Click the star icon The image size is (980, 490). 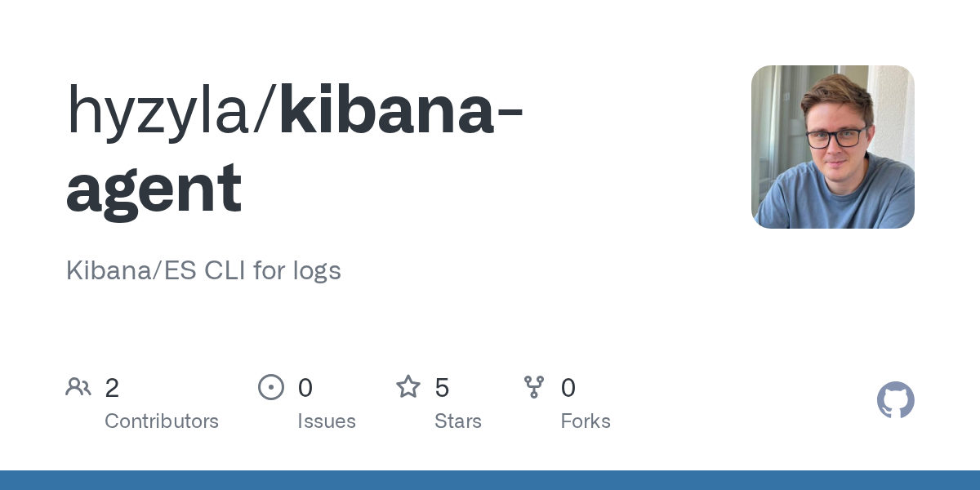[408, 386]
